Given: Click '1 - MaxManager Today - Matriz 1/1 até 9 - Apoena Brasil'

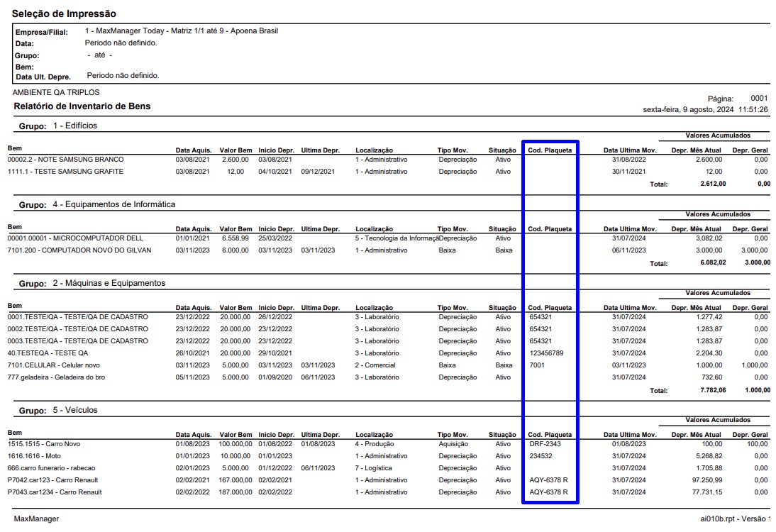Looking at the screenshot, I should (x=182, y=31).
